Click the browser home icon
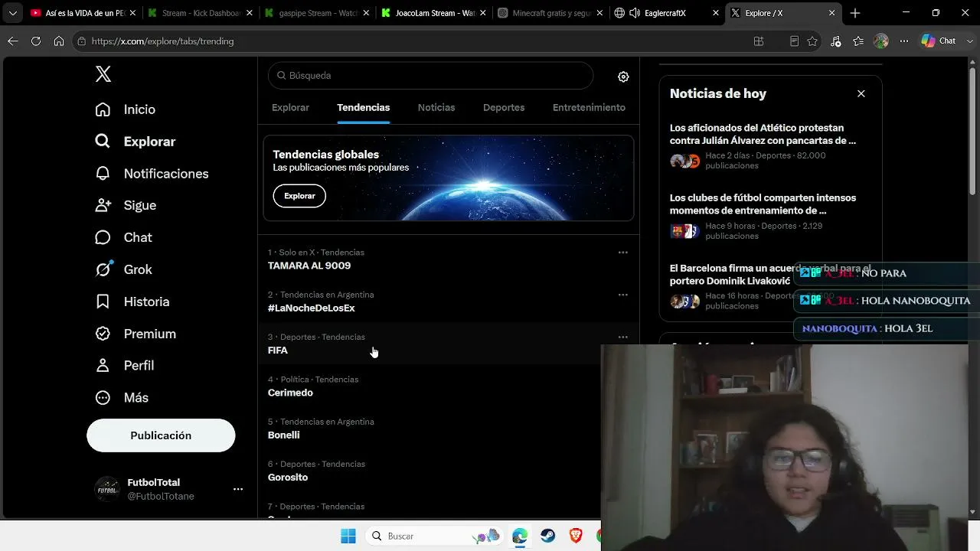 coord(59,41)
